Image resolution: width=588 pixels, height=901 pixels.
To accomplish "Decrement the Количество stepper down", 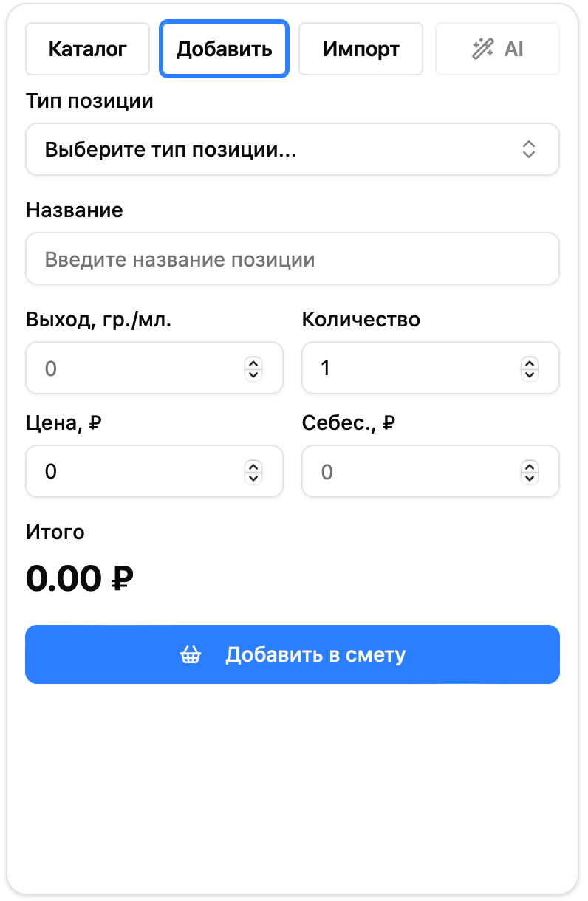I will click(x=530, y=374).
